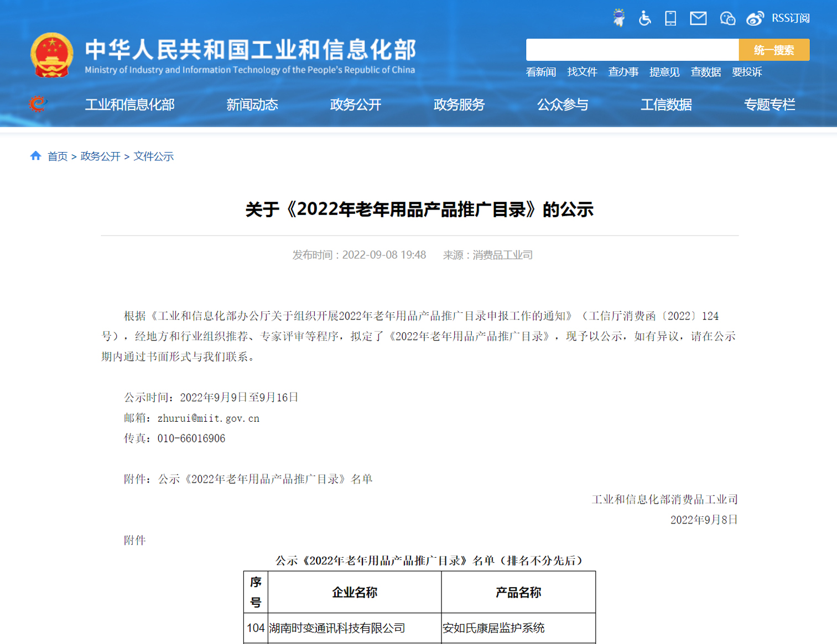Click 看新闻 quick link under search
The height and width of the screenshot is (644, 837).
[541, 72]
